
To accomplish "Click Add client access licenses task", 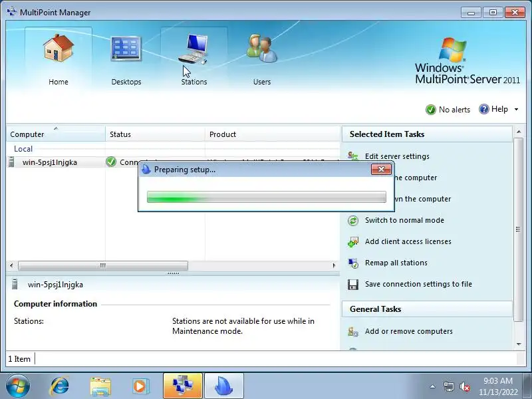I will 408,241.
